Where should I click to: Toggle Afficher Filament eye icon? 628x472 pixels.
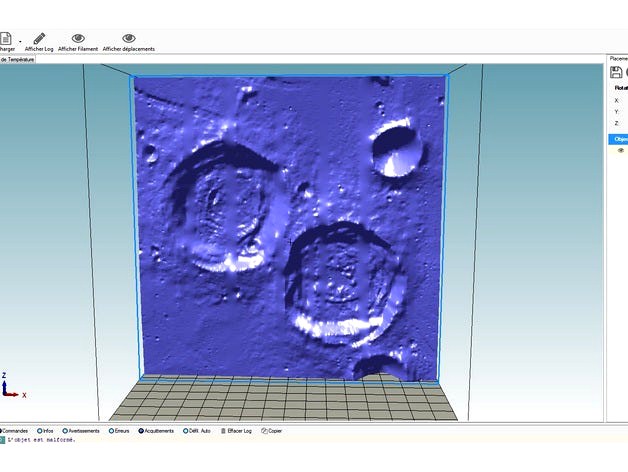coord(78,38)
